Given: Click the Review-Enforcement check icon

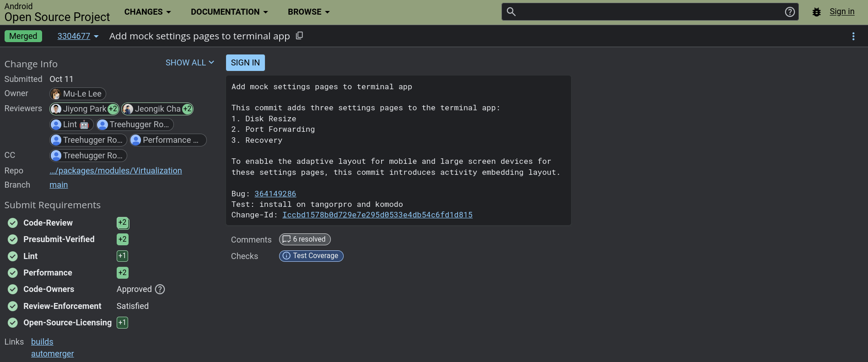Looking at the screenshot, I should (13, 306).
